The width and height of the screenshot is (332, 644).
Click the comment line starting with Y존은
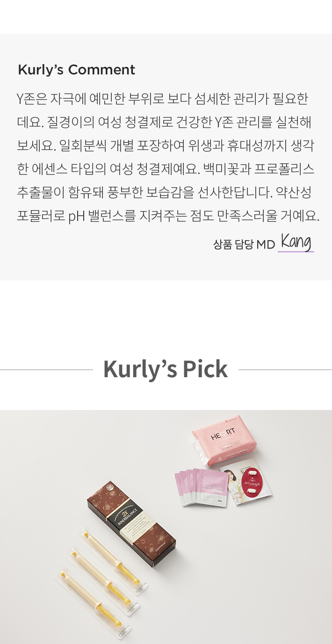162,99
